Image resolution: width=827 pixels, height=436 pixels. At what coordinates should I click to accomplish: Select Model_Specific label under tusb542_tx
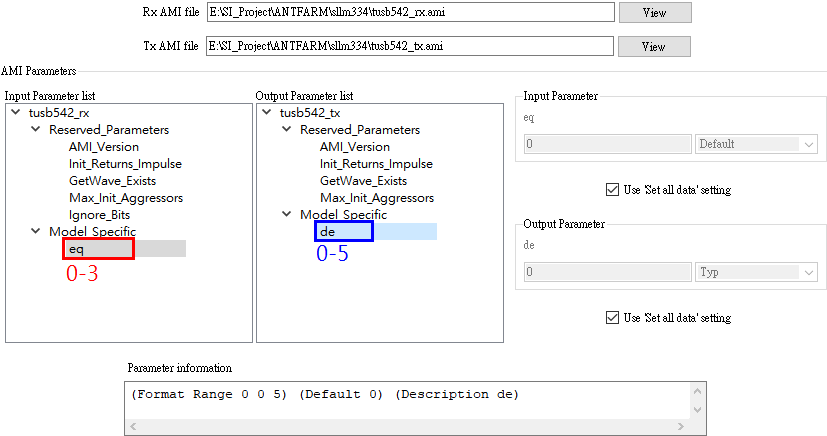[x=344, y=215]
